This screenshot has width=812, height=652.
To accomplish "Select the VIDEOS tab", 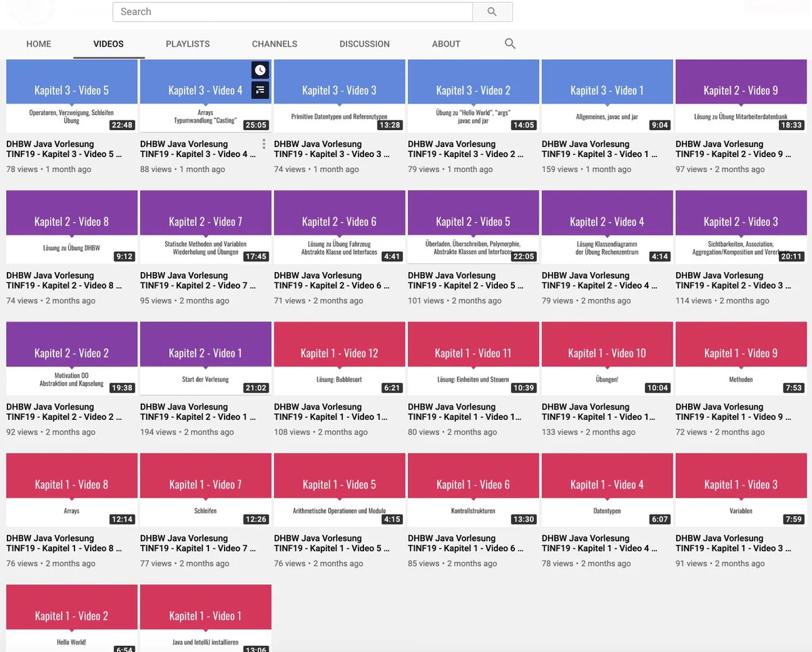I will pyautogui.click(x=108, y=43).
